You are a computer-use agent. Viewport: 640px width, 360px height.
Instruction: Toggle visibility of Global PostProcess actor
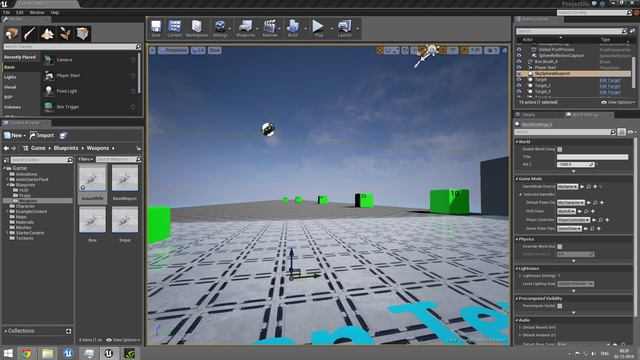(x=519, y=49)
